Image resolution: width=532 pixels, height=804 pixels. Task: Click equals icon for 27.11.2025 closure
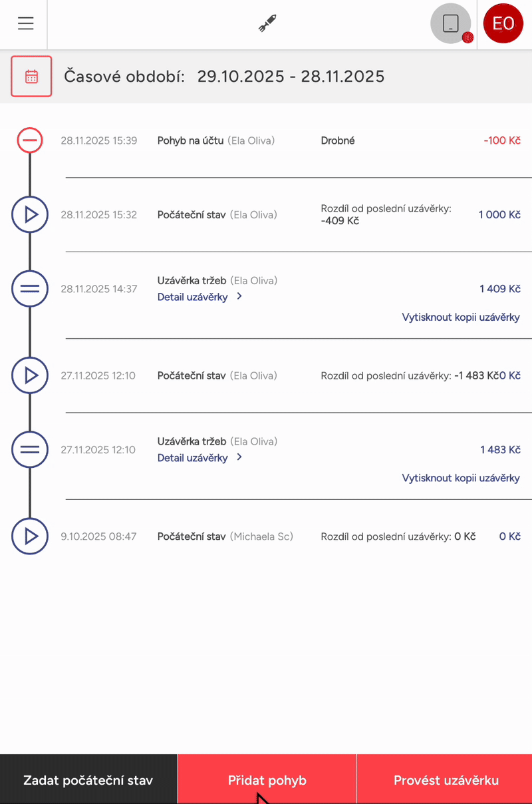[x=30, y=450]
